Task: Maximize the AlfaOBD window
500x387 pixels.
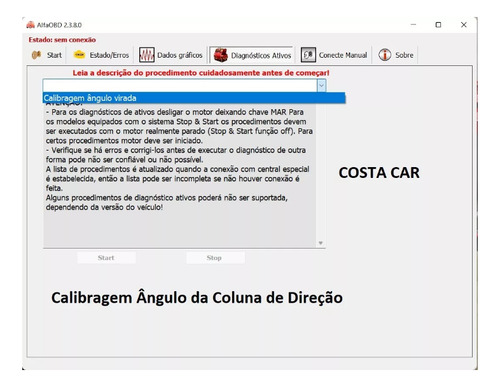Action: click(x=438, y=25)
